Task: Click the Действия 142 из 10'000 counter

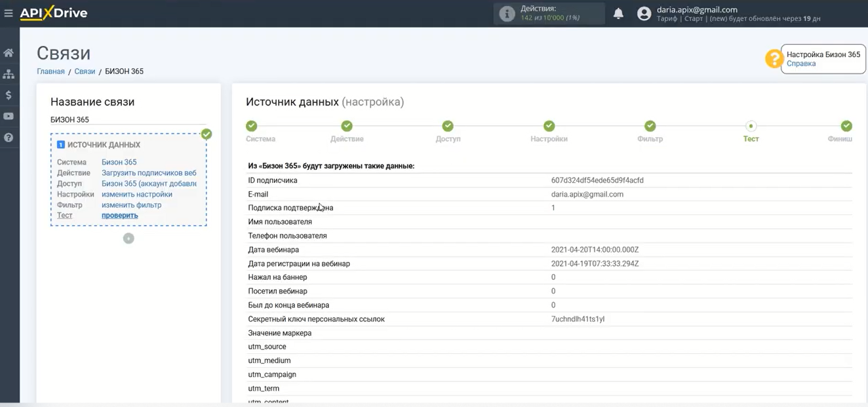Action: (x=549, y=14)
